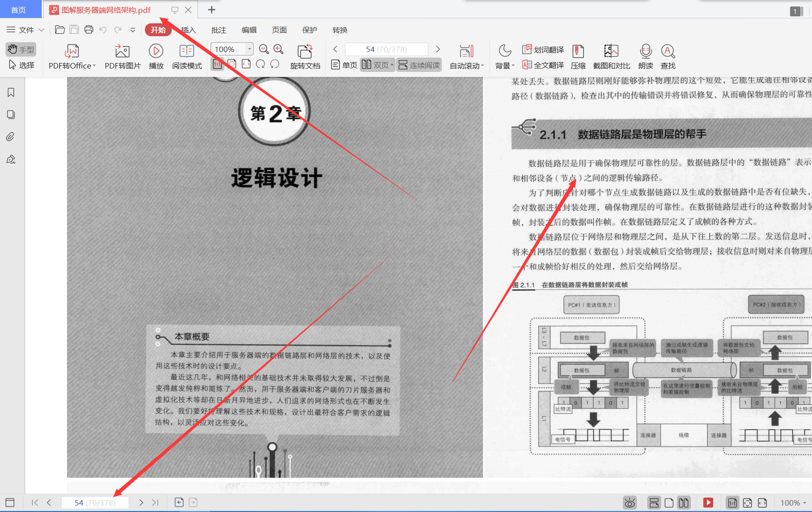This screenshot has width=812, height=512.
Task: Open the 批注 ribbon tab
Action: point(219,30)
